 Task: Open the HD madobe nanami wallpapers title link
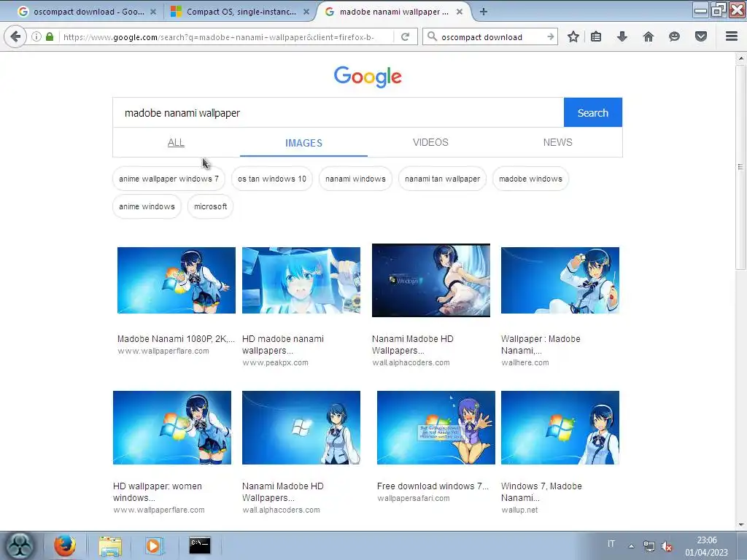click(283, 345)
